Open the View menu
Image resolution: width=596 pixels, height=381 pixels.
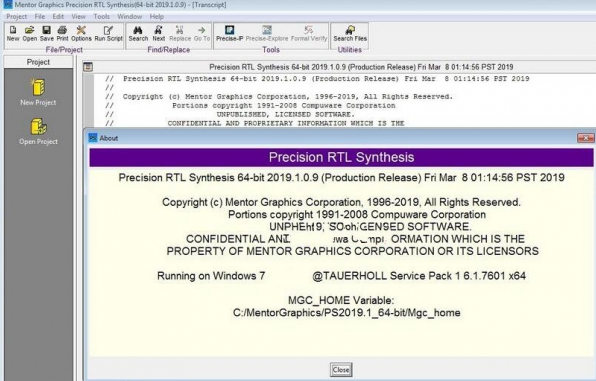coord(78,17)
